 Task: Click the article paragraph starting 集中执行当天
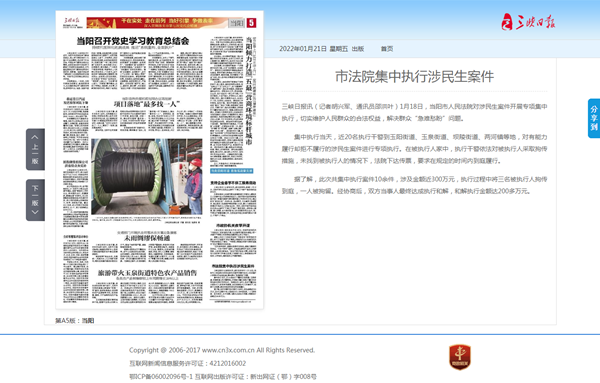[414, 149]
